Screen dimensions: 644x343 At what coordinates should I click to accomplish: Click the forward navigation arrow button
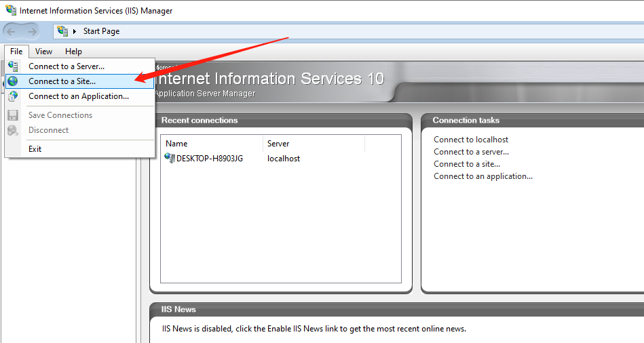(x=33, y=31)
